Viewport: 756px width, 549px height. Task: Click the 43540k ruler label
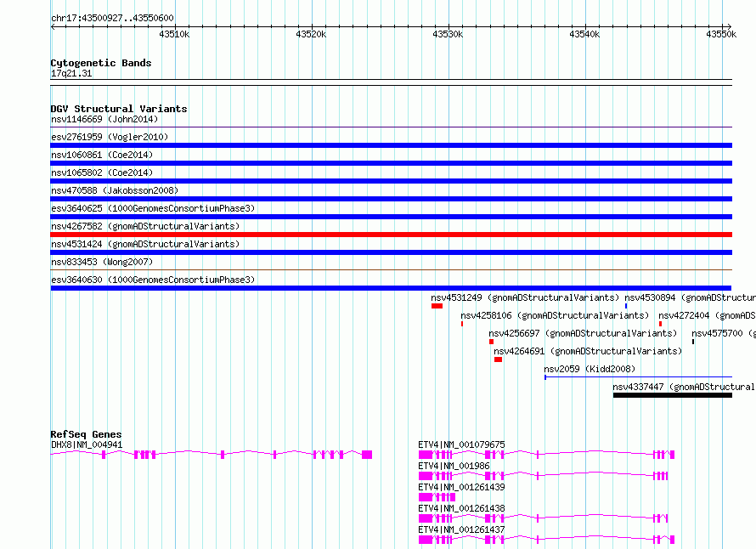585,34
